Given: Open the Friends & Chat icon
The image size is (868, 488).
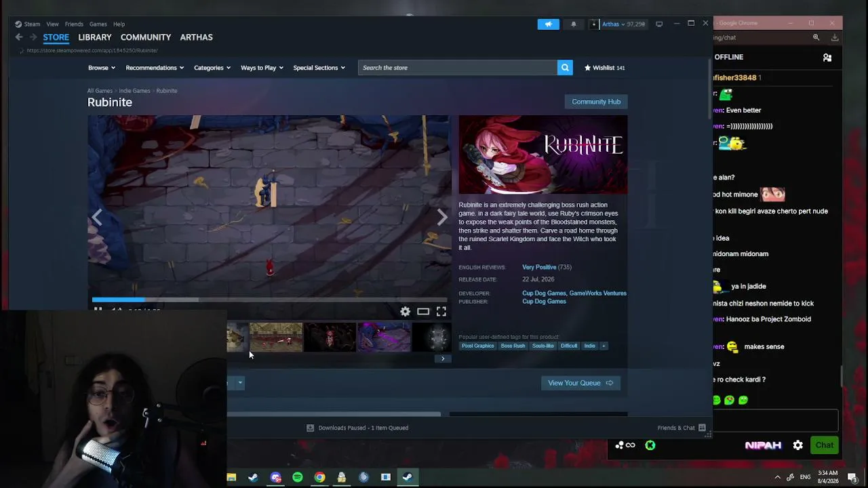Looking at the screenshot, I should click(702, 428).
